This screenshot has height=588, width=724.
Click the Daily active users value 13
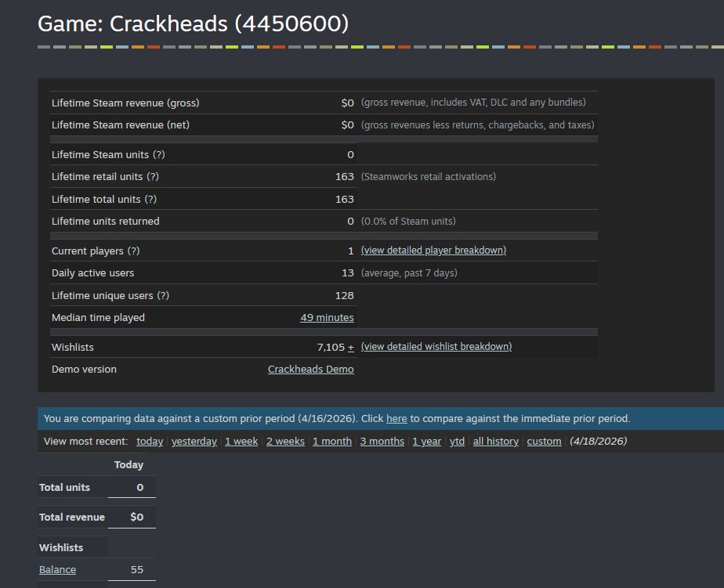(348, 272)
